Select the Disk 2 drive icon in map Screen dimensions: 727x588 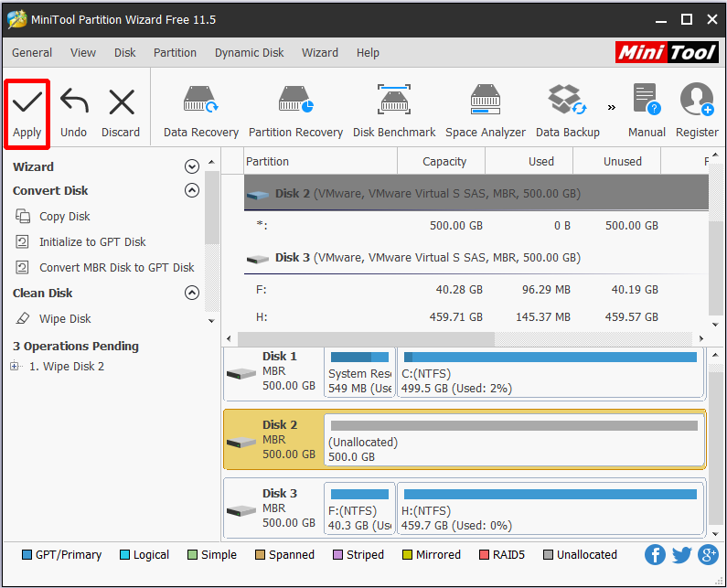point(241,442)
